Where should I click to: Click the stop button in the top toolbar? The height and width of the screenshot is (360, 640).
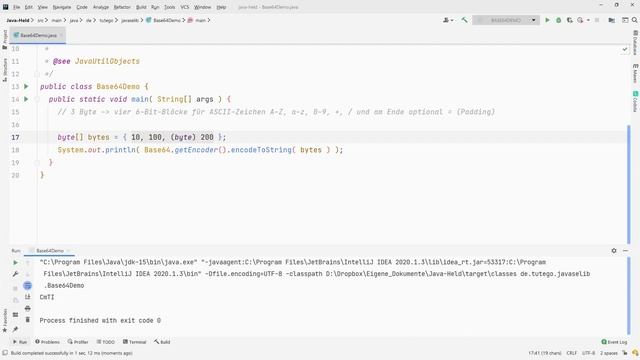[597, 20]
